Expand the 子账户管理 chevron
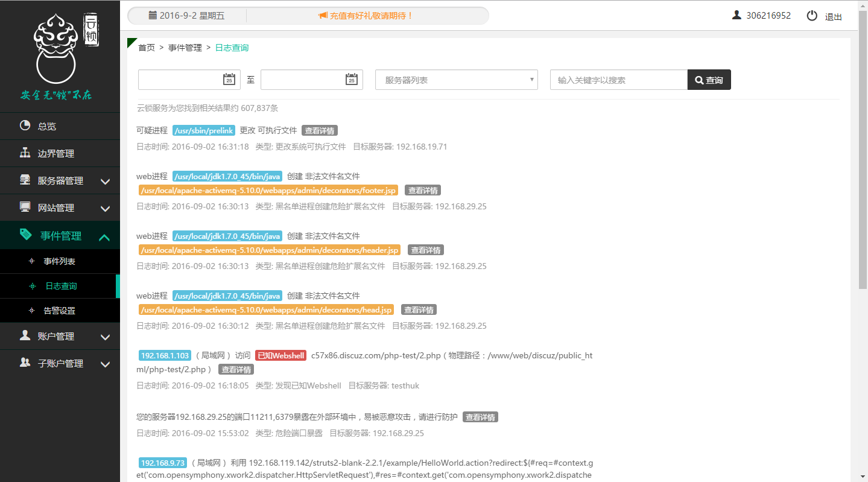The height and width of the screenshot is (482, 868). pos(105,364)
